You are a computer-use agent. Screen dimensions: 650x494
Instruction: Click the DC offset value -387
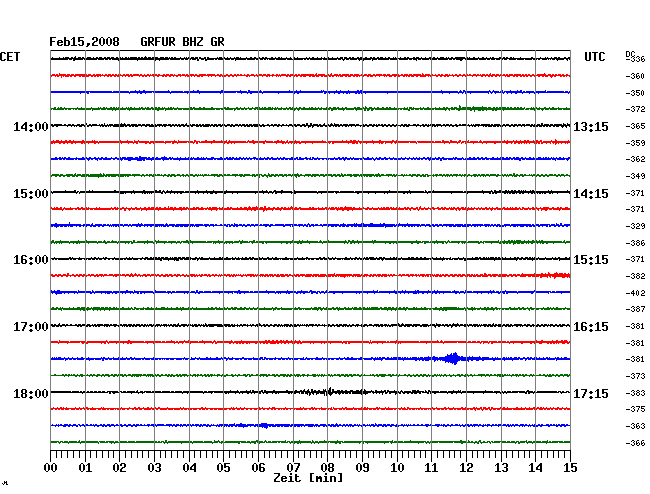[x=635, y=309]
